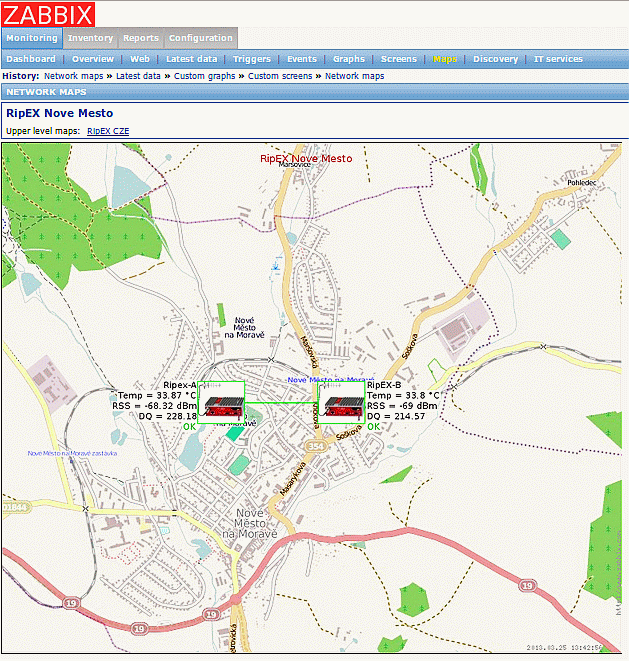This screenshot has width=629, height=661.
Task: Click RSS = -68.32 dBm value
Action: [x=154, y=406]
